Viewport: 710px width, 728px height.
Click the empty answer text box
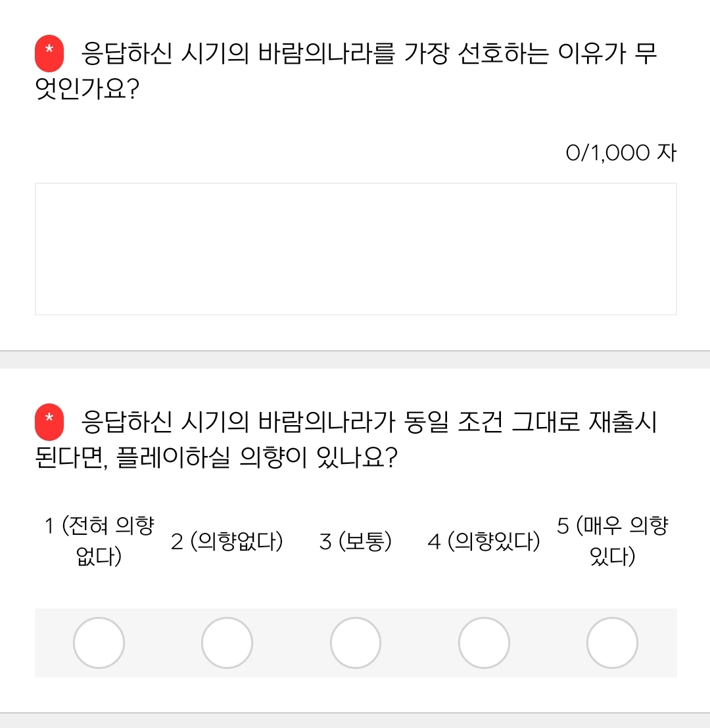355,249
